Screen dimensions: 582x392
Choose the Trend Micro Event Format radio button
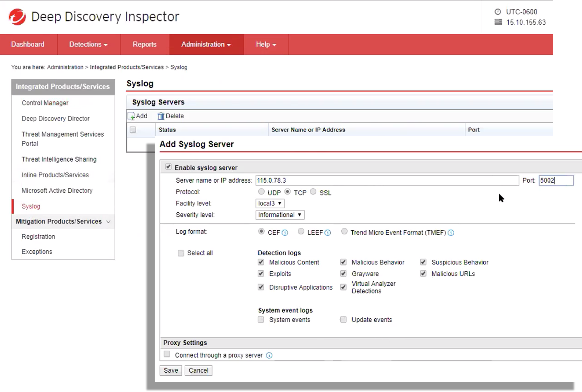point(344,232)
